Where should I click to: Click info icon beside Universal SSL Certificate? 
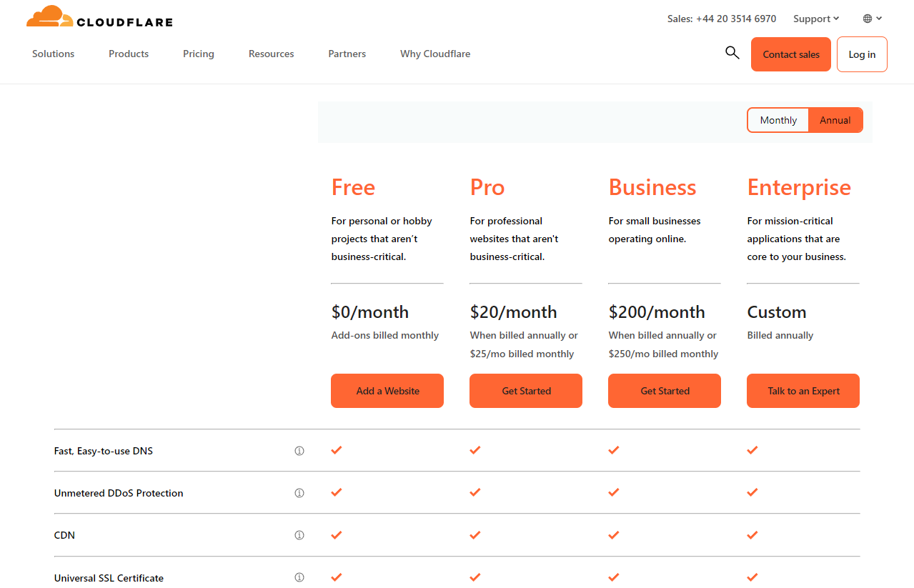pyautogui.click(x=299, y=577)
